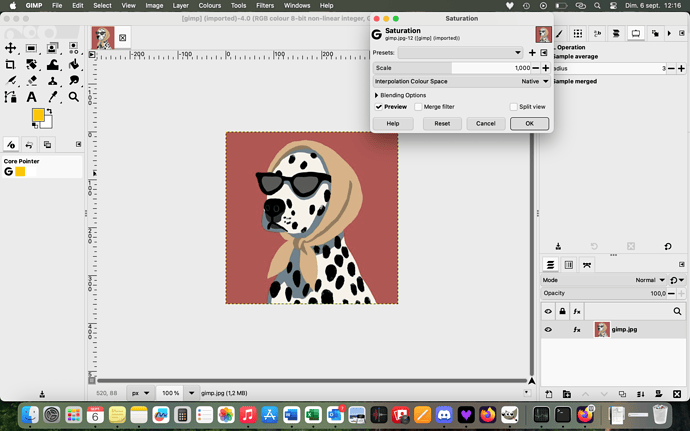This screenshot has width=690, height=431.
Task: Open the Colours menu
Action: coord(209,6)
